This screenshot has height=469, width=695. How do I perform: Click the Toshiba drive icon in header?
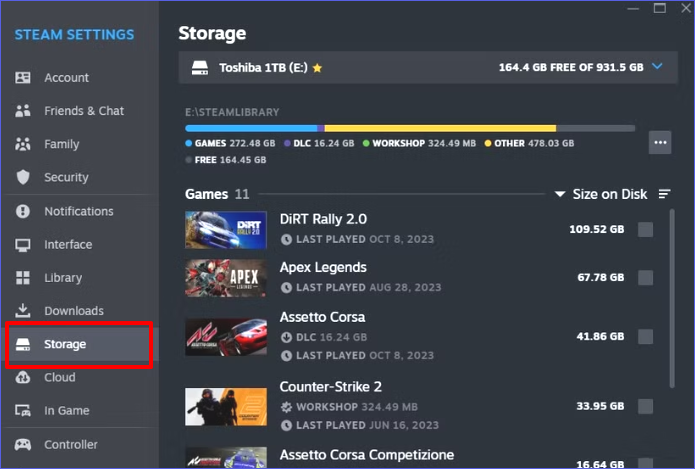(199, 67)
